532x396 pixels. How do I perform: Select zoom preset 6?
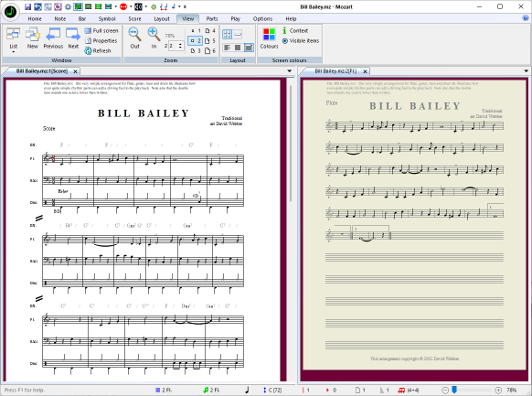point(210,51)
